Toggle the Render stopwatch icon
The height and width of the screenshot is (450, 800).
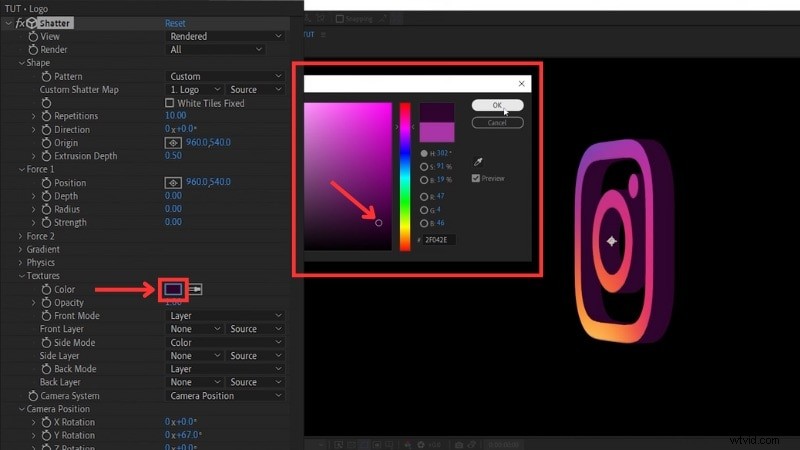pos(33,49)
